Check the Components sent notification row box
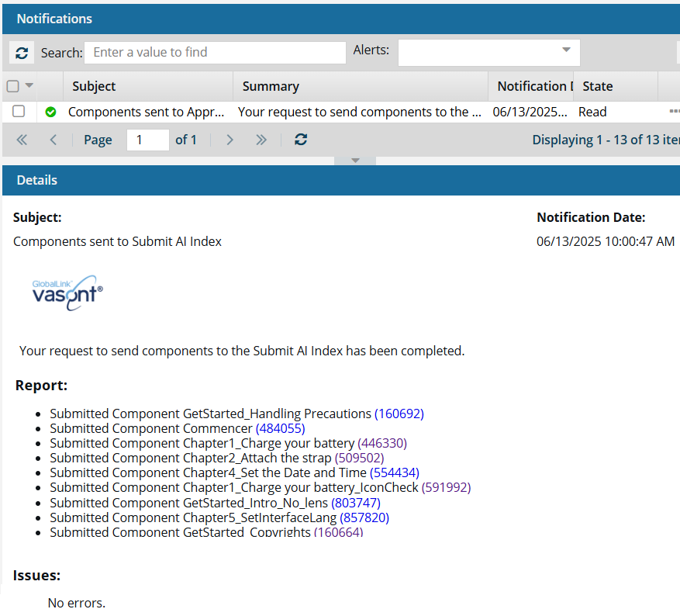Screen dimensions: 680x616 19,111
